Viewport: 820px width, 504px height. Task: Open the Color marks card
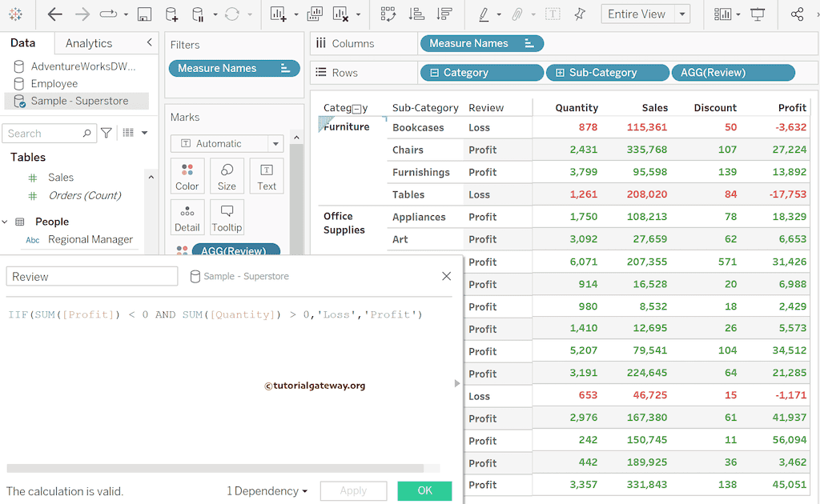pyautogui.click(x=187, y=176)
